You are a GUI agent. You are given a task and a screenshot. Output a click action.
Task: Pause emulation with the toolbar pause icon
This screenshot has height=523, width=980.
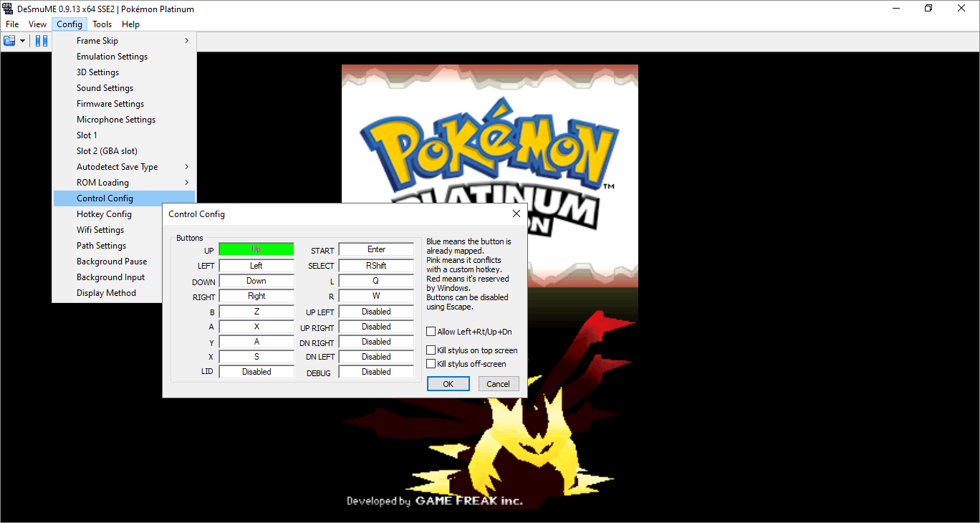click(42, 41)
